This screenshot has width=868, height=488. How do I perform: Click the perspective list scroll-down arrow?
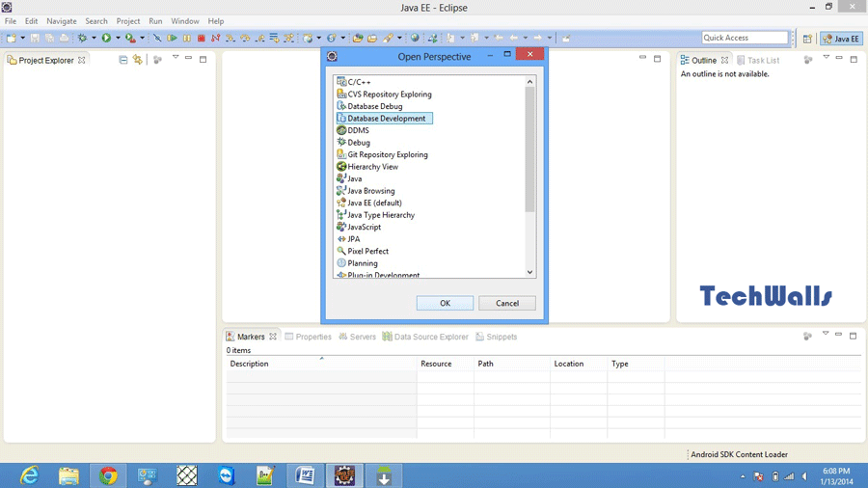click(529, 272)
